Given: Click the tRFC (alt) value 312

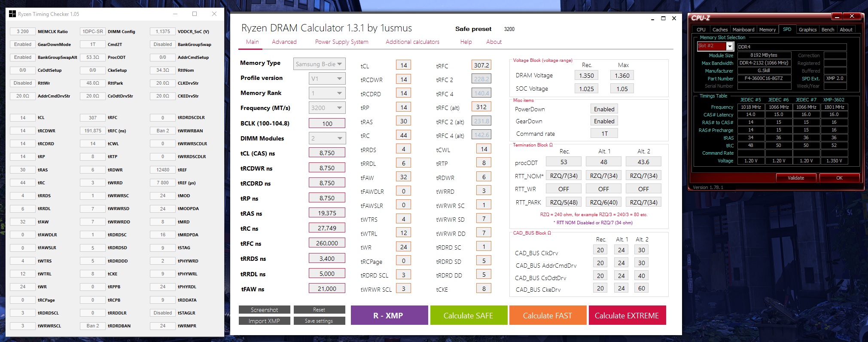Looking at the screenshot, I should 481,107.
